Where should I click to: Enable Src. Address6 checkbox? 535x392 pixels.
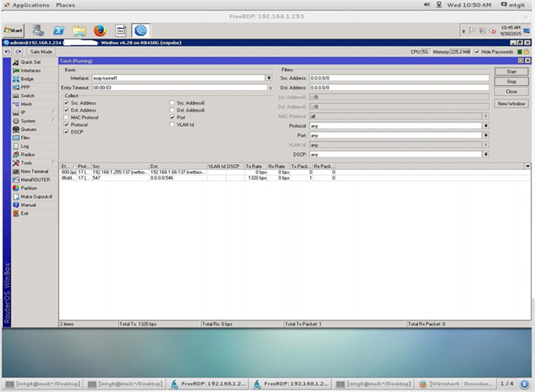pyautogui.click(x=172, y=102)
